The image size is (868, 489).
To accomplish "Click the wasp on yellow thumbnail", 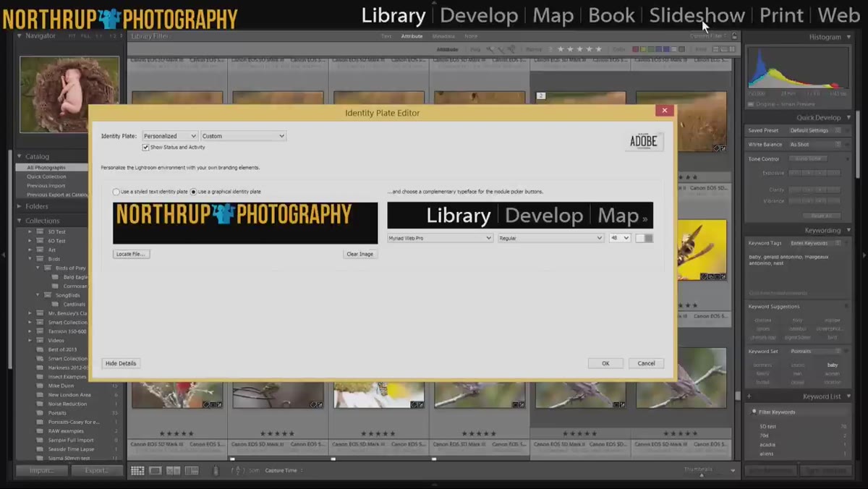I will [x=702, y=250].
